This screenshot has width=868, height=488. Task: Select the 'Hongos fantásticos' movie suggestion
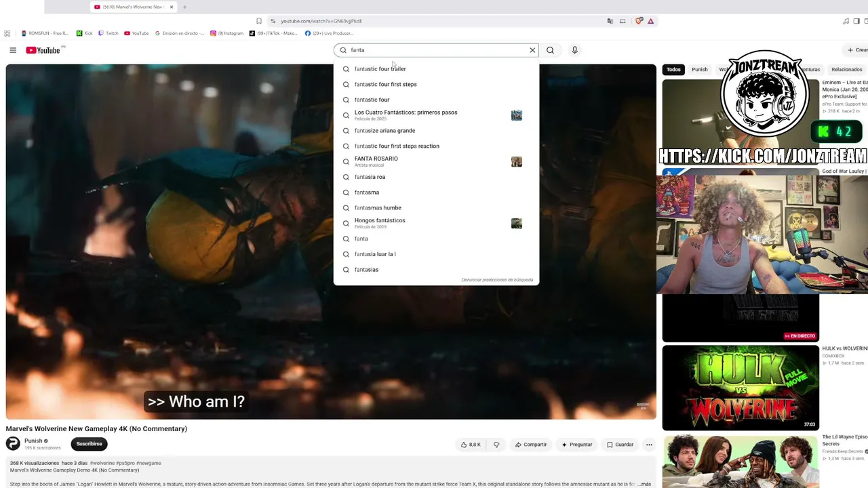pos(436,223)
